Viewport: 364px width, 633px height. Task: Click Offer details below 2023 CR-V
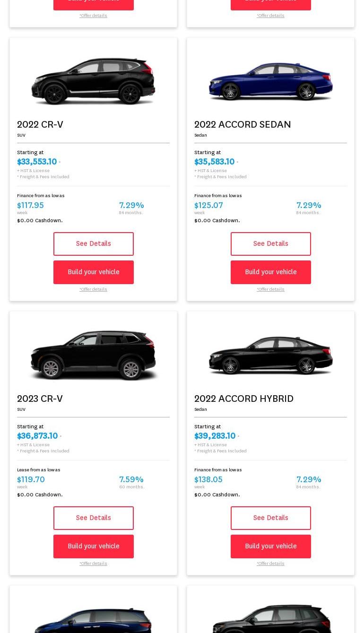[93, 564]
